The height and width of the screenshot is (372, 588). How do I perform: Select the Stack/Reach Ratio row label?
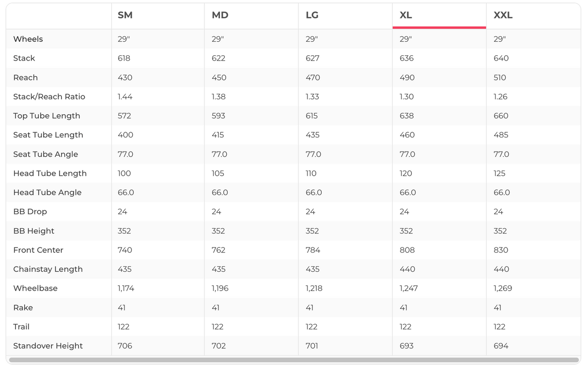point(49,97)
